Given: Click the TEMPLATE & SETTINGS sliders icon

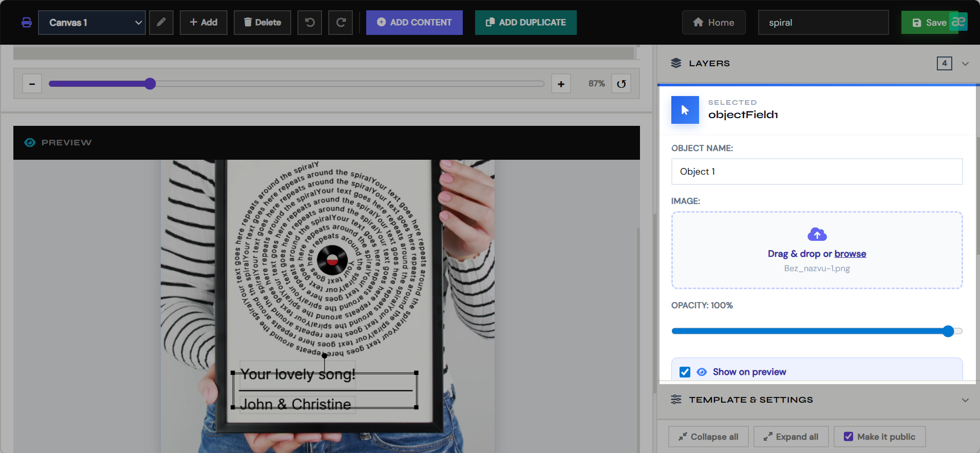Looking at the screenshot, I should [x=676, y=400].
